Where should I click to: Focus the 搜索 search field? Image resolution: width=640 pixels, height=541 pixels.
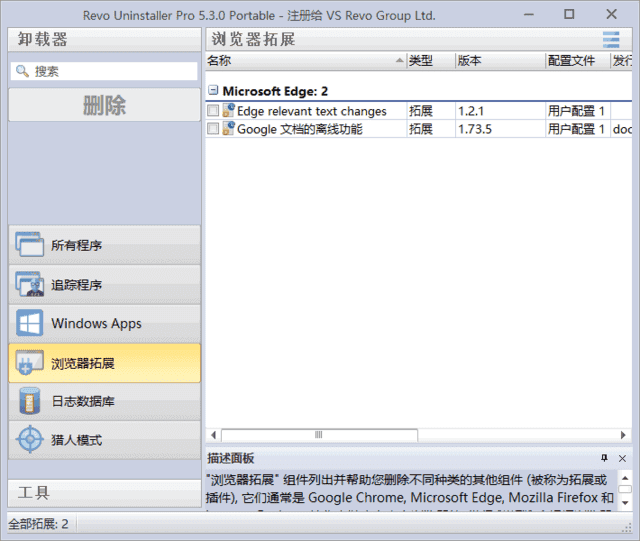pyautogui.click(x=112, y=71)
